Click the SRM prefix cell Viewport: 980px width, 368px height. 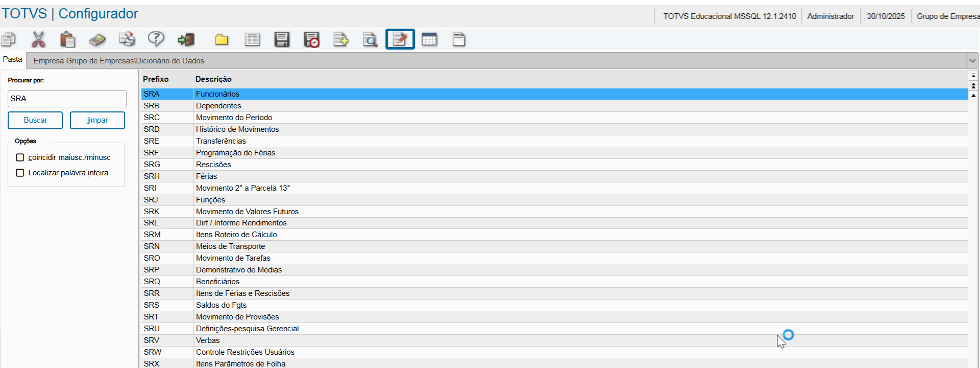[167, 235]
